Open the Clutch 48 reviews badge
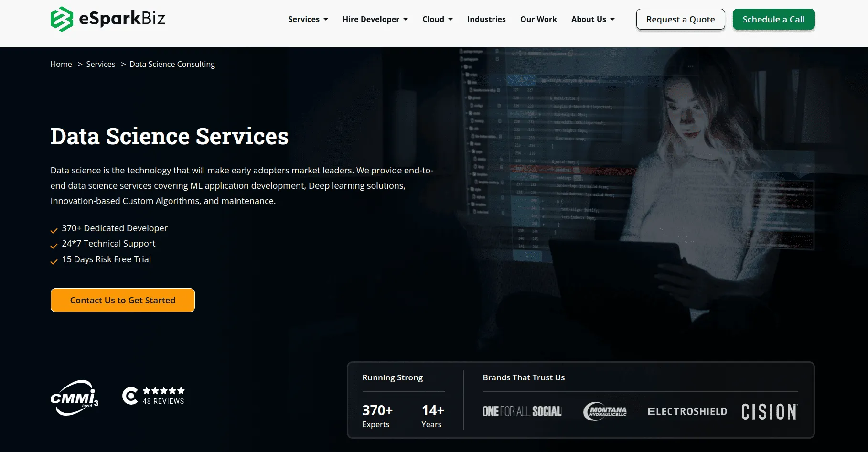Viewport: 868px width, 452px height. pyautogui.click(x=153, y=396)
